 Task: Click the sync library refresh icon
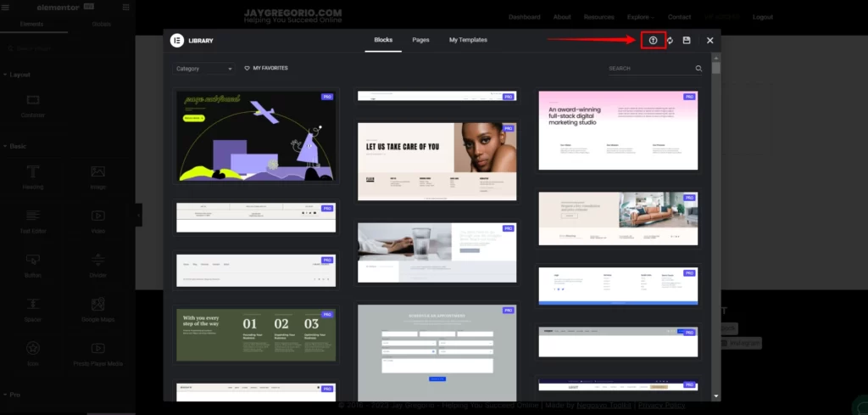click(670, 41)
